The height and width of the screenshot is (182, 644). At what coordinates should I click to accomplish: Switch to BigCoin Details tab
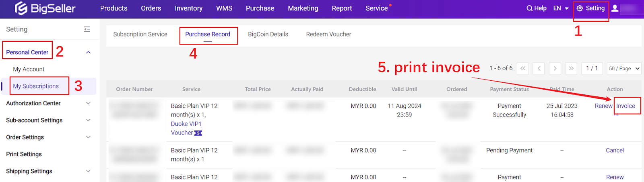pyautogui.click(x=268, y=35)
